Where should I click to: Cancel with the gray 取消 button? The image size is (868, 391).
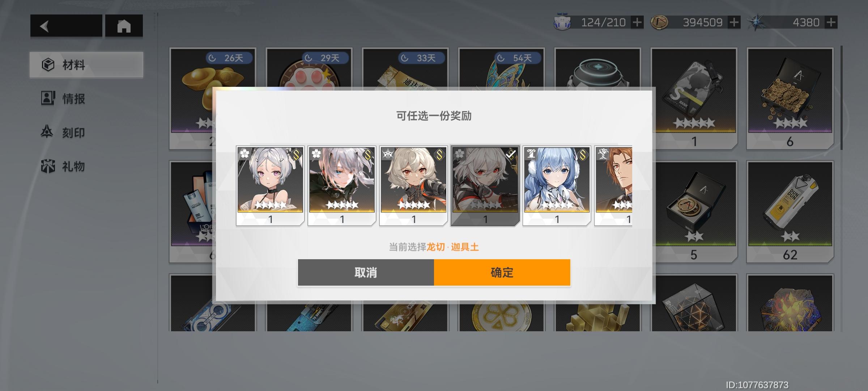coord(366,272)
